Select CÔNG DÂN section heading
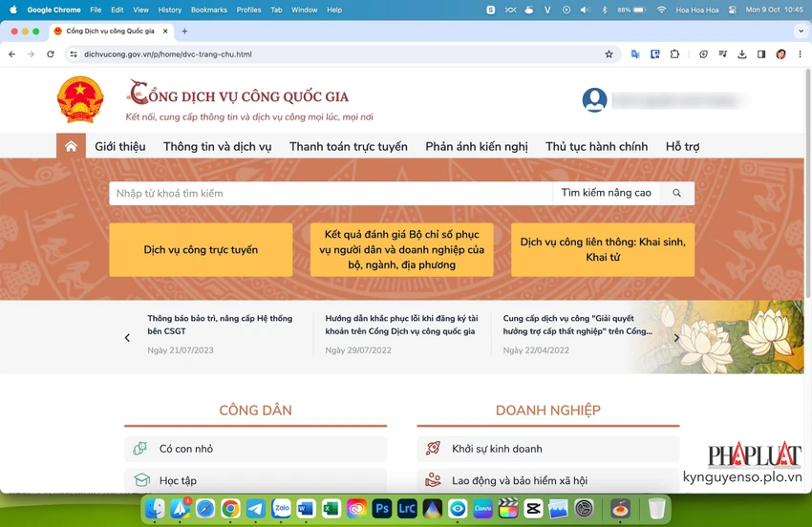Image resolution: width=812 pixels, height=527 pixels. pyautogui.click(x=255, y=410)
